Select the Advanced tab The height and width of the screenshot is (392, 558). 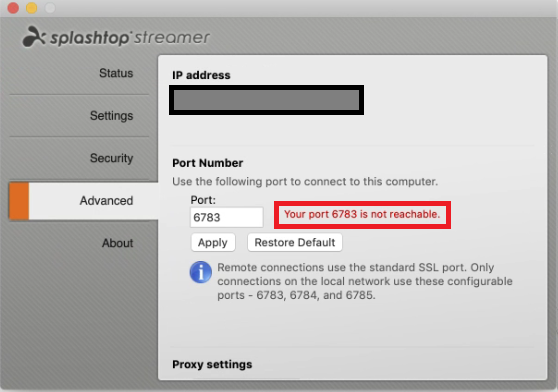[84, 201]
